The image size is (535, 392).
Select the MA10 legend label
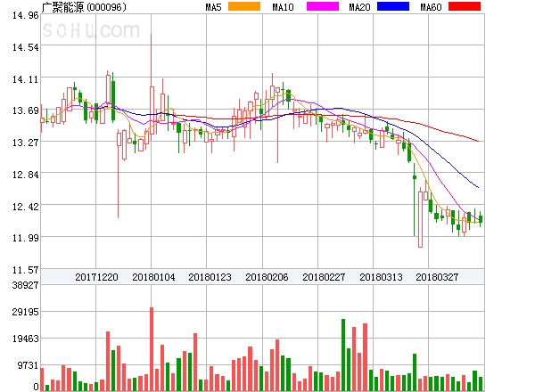point(283,7)
